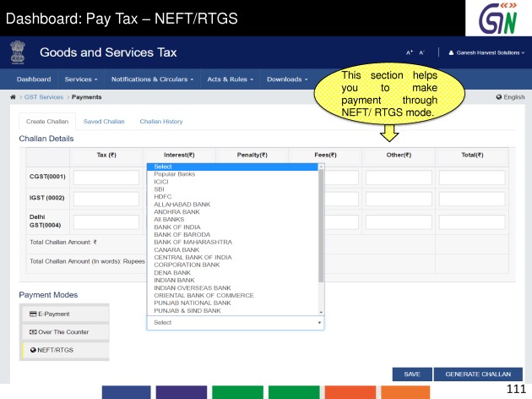This screenshot has width=532, height=399.
Task: Decrease font size with A- control
Action: click(x=421, y=52)
